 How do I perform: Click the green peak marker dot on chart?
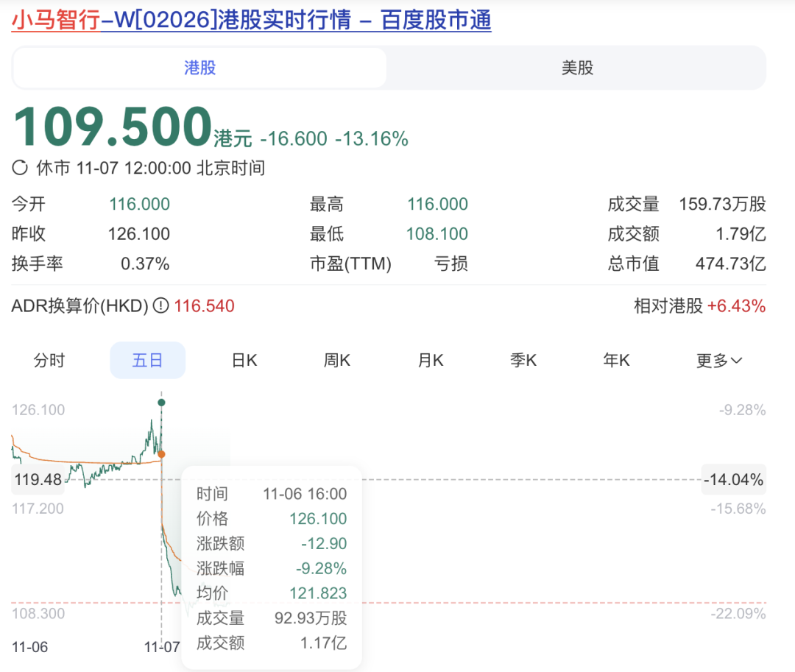(161, 403)
